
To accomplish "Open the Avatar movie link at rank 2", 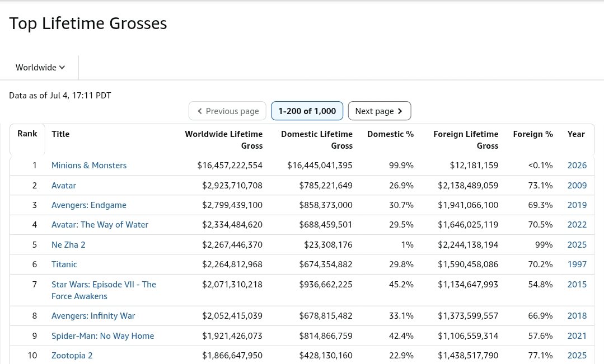I will point(64,185).
